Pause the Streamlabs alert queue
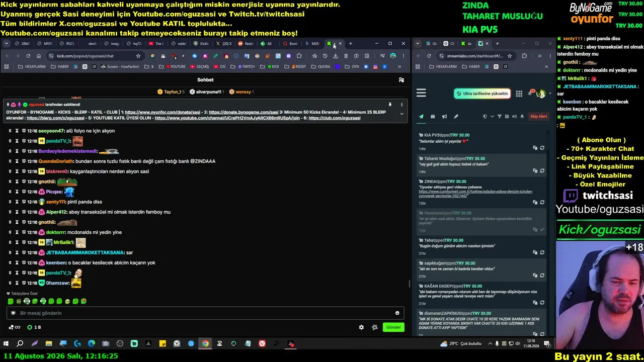 click(x=507, y=117)
